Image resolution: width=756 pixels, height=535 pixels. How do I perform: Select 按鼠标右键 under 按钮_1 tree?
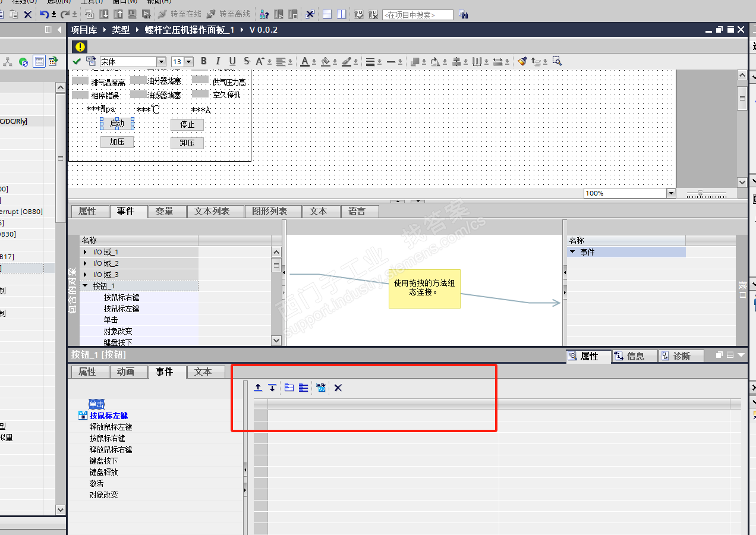coord(121,297)
